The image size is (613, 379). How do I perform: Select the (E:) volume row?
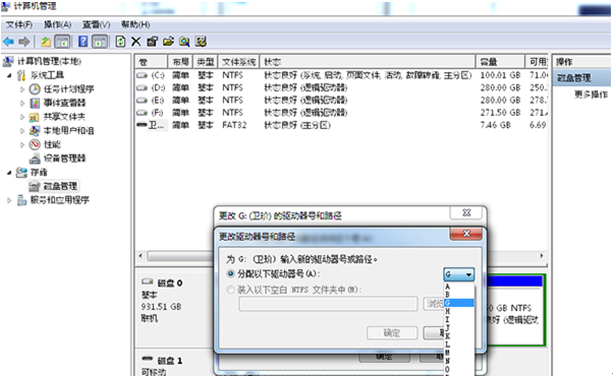pyautogui.click(x=341, y=100)
